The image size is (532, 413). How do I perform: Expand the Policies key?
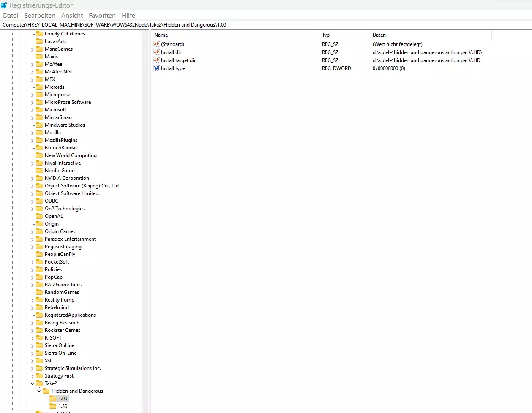tap(32, 269)
